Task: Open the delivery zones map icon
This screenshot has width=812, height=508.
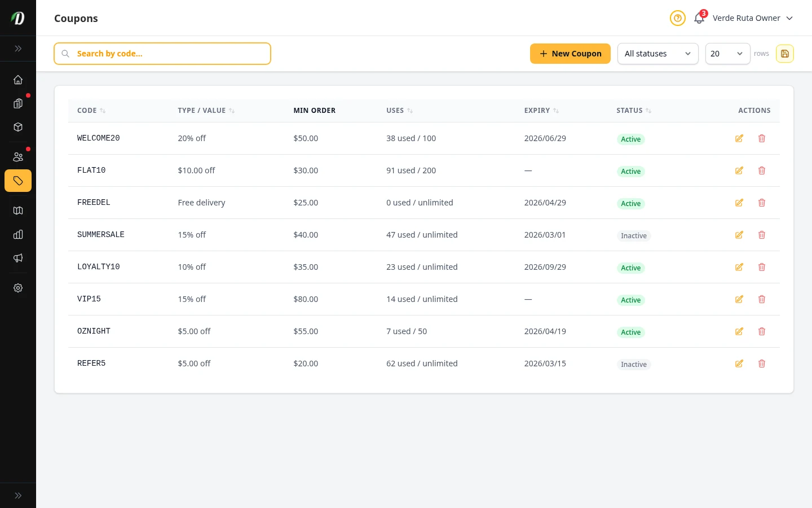Action: coord(18,211)
